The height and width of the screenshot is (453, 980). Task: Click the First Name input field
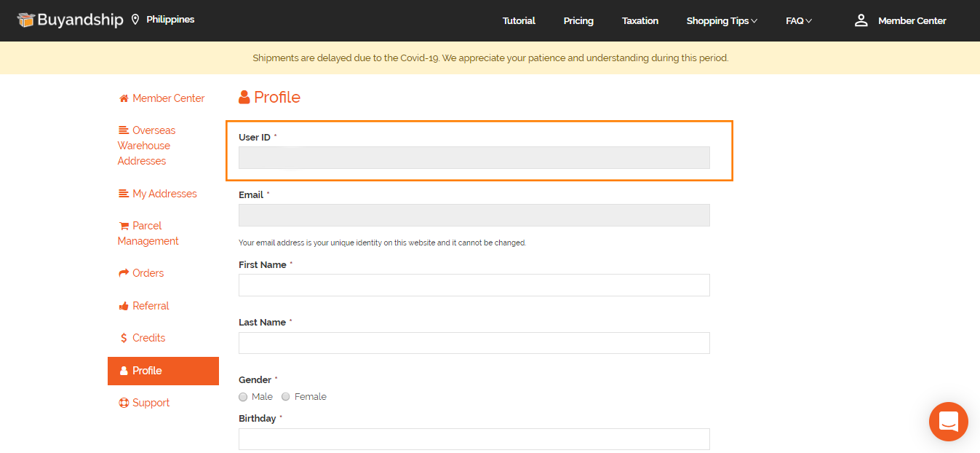pos(474,285)
